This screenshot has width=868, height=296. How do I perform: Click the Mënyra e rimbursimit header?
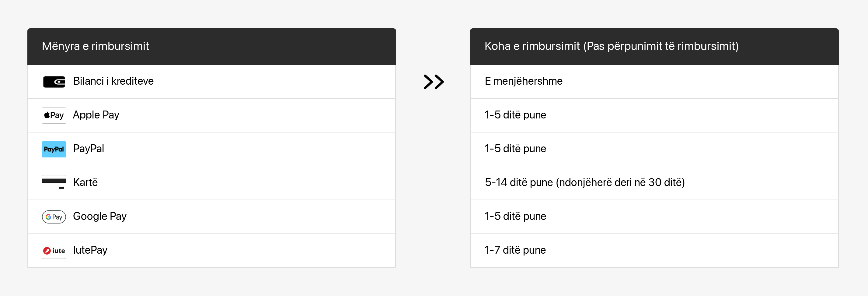tap(95, 46)
